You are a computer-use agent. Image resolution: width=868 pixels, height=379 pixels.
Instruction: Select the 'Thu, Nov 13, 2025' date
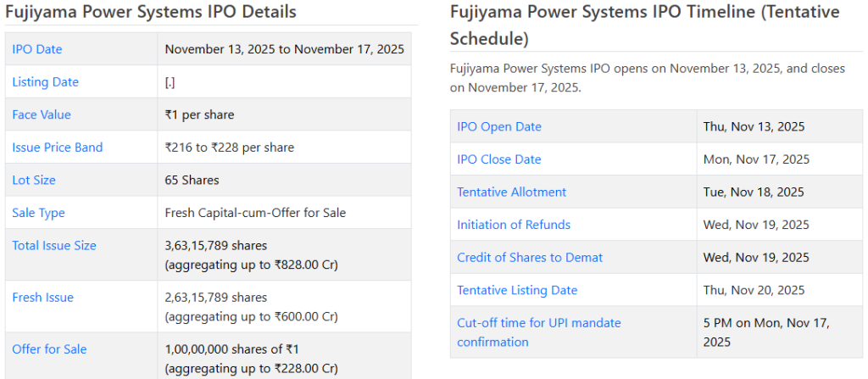click(754, 127)
